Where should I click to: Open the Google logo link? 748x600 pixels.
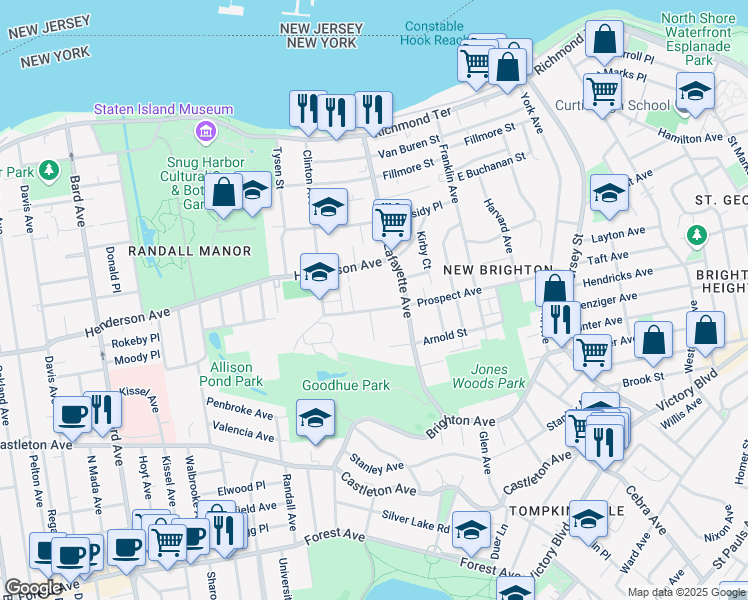33,588
